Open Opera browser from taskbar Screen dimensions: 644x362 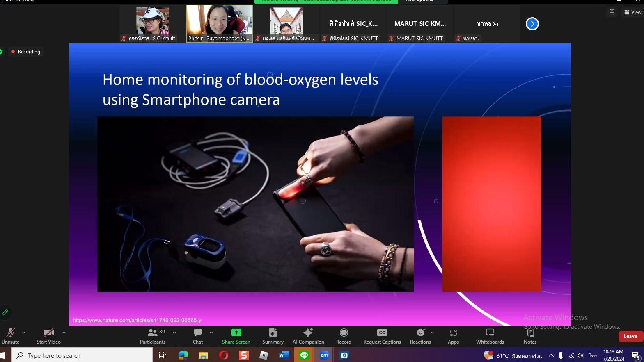click(223, 355)
